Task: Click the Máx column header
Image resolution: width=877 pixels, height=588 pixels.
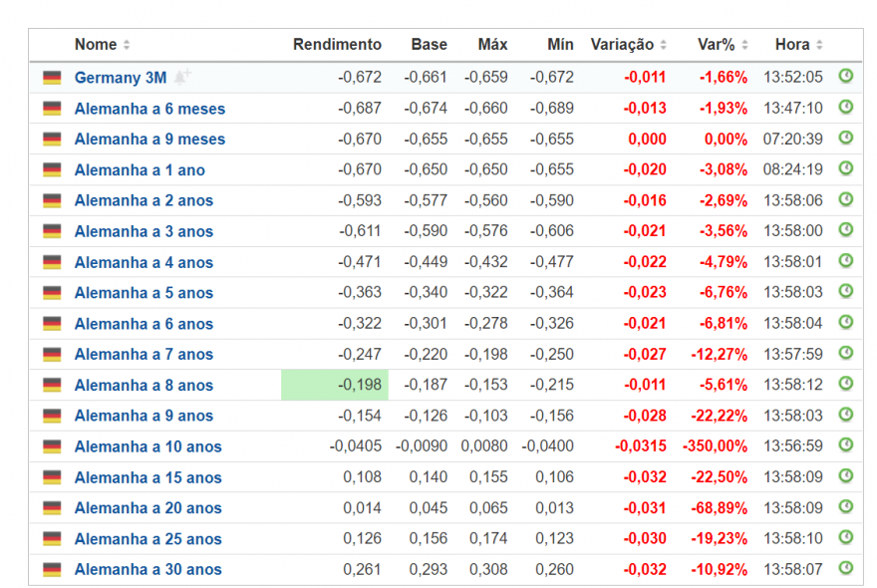Action: click(x=492, y=45)
